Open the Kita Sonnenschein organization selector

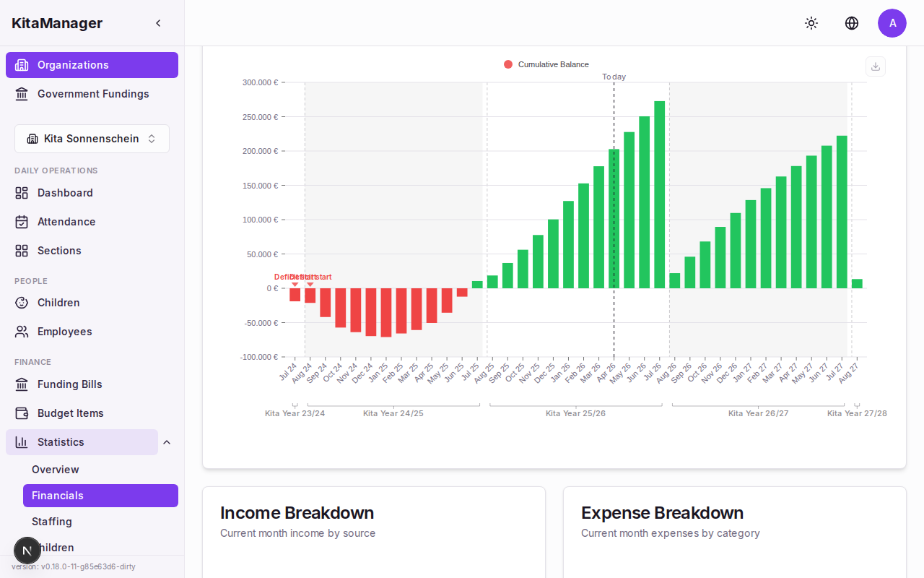click(92, 139)
